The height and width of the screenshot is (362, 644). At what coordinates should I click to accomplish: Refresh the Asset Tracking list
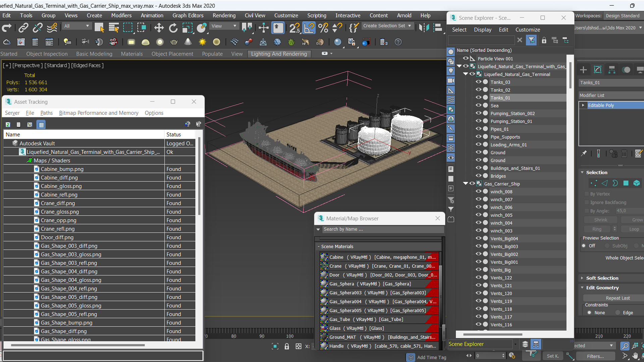click(8, 125)
